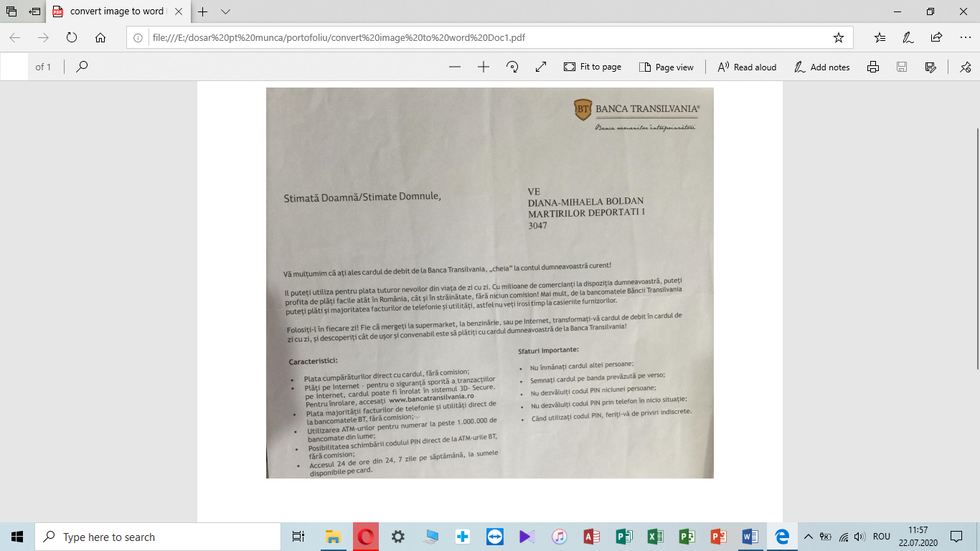Open iTunes from the taskbar
The image size is (980, 551).
click(x=560, y=537)
